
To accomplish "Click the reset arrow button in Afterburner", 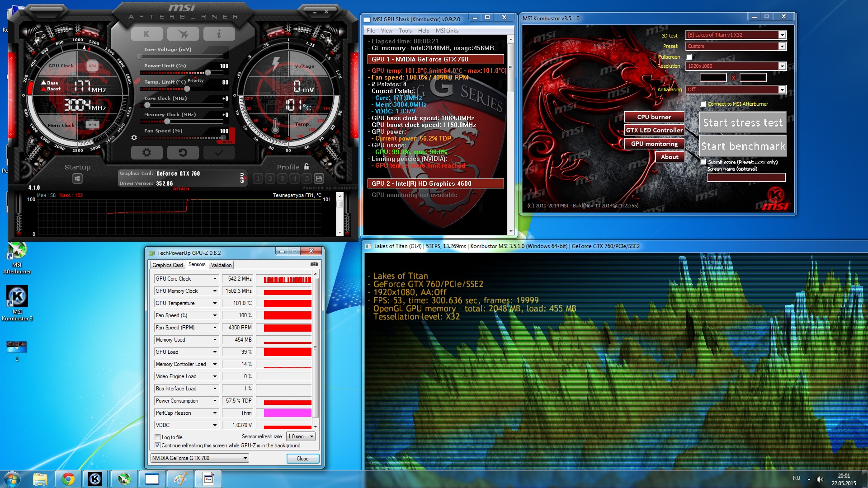I will pos(183,153).
